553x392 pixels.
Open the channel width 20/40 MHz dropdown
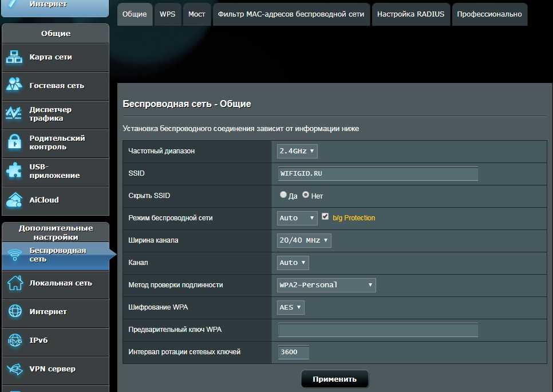tap(303, 240)
